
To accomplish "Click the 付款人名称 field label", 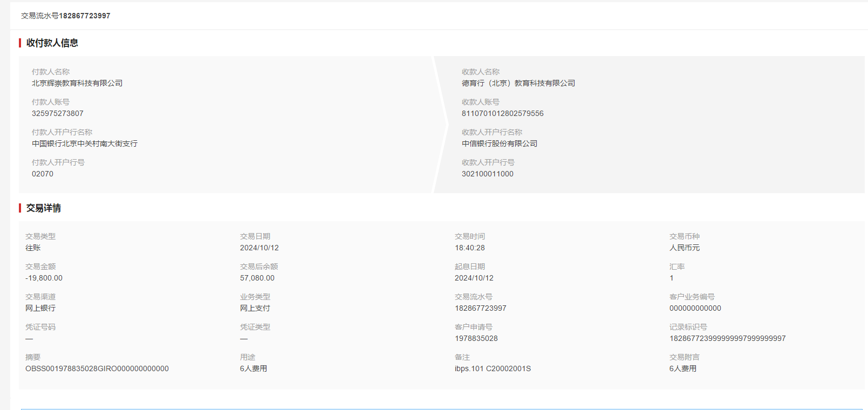I will (x=51, y=72).
